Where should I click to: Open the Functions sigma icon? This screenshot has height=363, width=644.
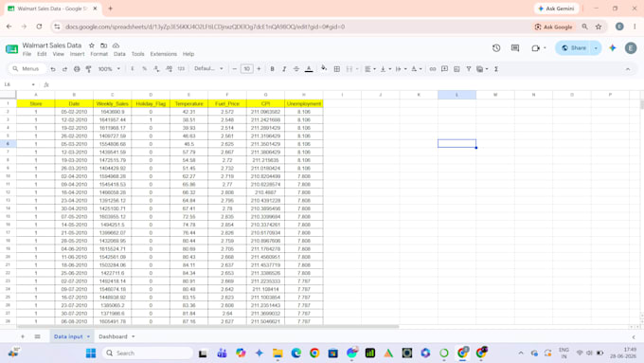point(496,69)
